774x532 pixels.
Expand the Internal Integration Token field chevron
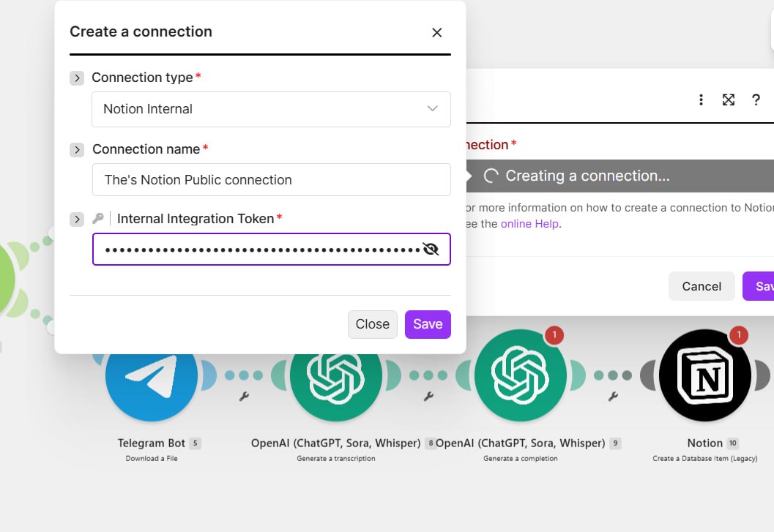76,219
